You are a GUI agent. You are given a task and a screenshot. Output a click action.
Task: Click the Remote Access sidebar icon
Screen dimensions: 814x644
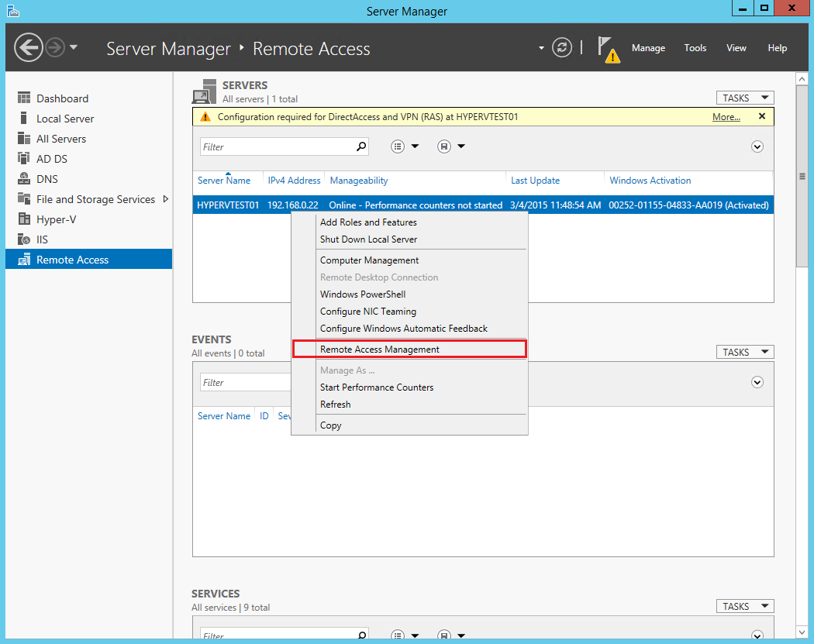click(24, 260)
